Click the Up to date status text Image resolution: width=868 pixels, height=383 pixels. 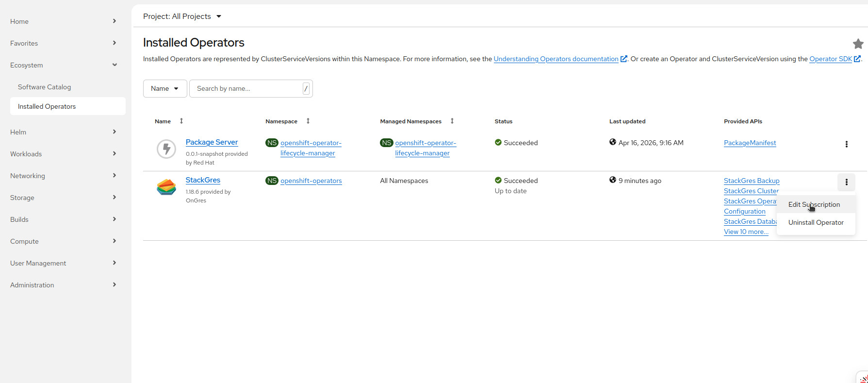tap(510, 191)
